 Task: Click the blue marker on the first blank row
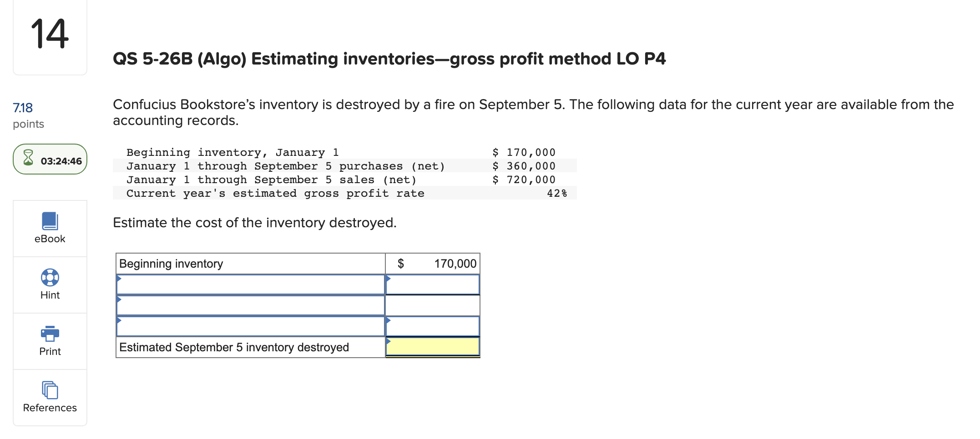point(119,279)
